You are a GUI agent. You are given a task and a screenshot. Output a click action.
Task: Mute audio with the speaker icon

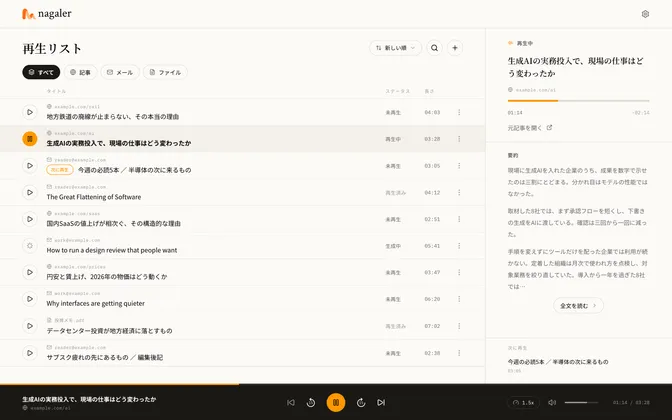[552, 402]
